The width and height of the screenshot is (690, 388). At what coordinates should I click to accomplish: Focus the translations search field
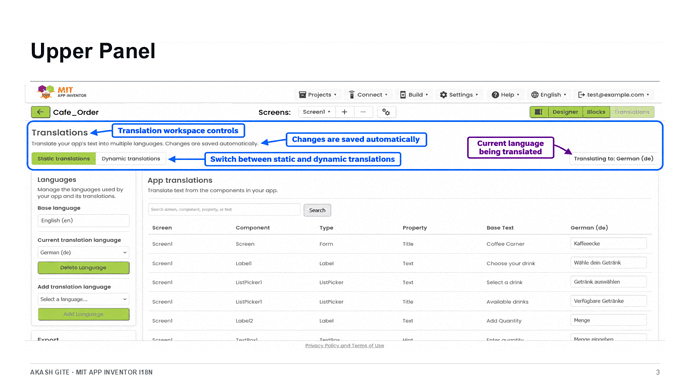coord(224,210)
